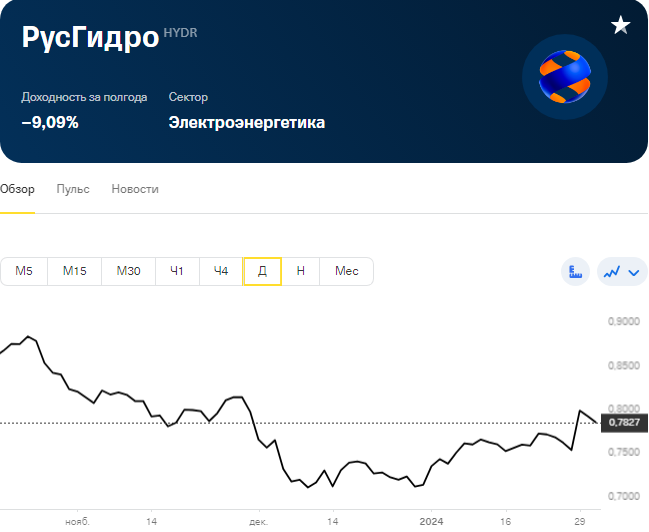Switch chart to Н weekly interval
Image resolution: width=649 pixels, height=532 pixels.
pyautogui.click(x=301, y=271)
